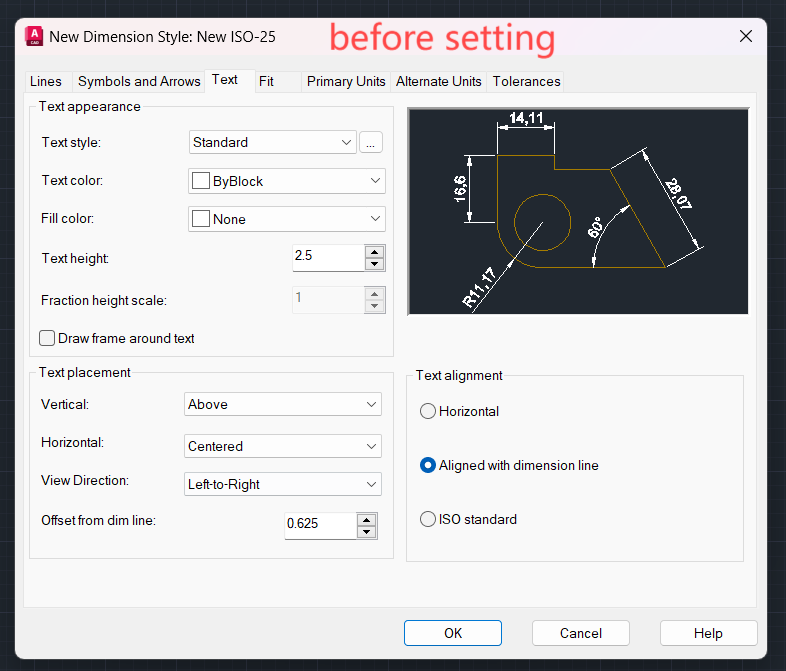This screenshot has height=671, width=786.
Task: Open text style browse button (...)
Action: click(370, 143)
